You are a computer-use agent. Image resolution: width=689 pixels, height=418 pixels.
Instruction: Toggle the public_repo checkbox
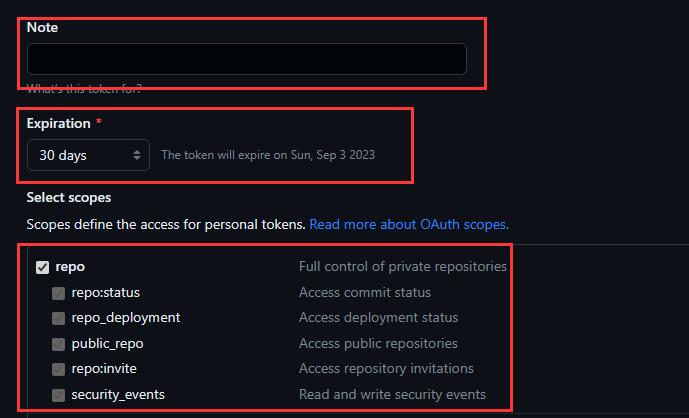coord(58,344)
